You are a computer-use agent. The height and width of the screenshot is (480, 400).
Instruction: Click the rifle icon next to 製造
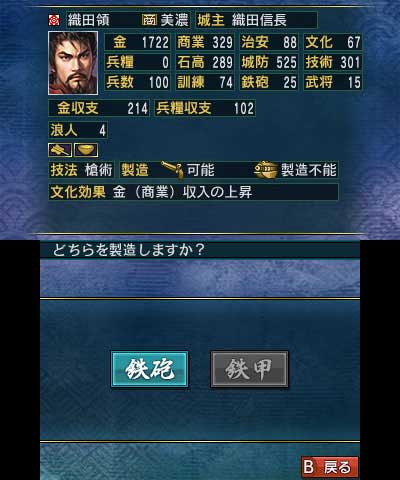(172, 170)
